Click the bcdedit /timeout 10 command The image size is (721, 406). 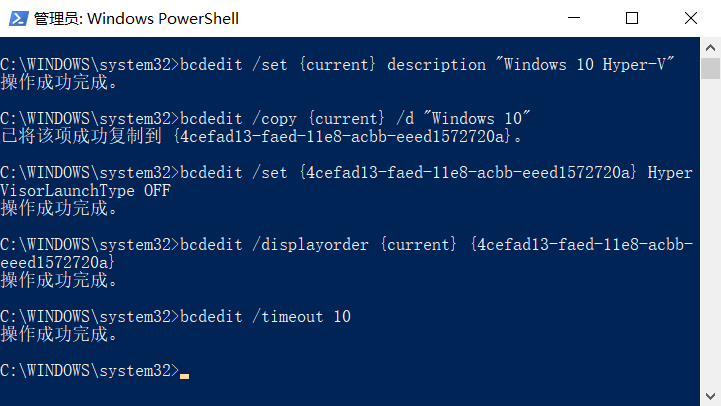(x=265, y=316)
